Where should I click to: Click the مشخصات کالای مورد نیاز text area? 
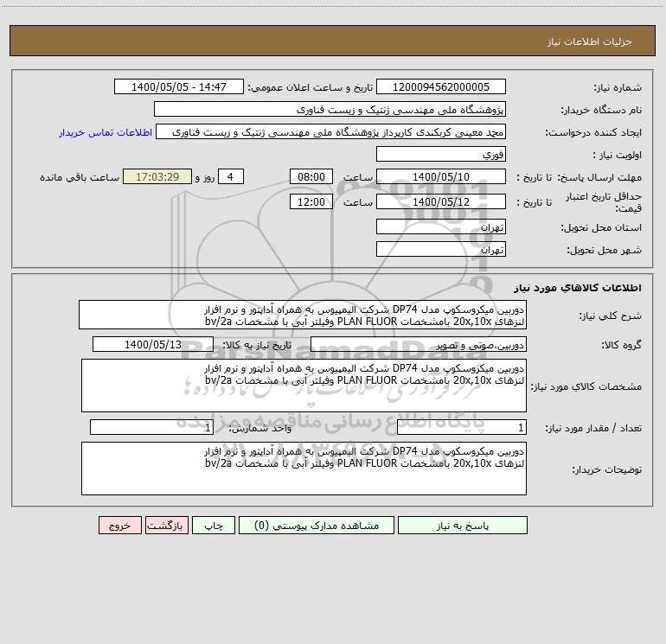[304, 386]
